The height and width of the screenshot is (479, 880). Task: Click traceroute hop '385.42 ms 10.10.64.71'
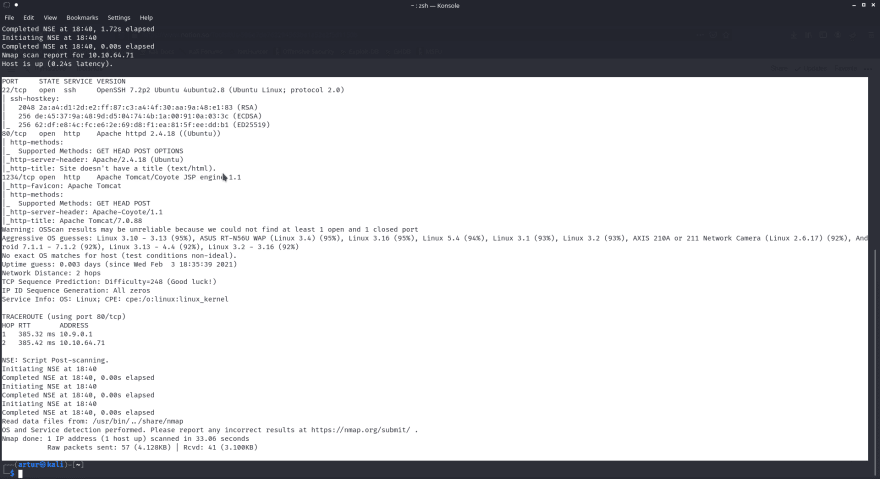click(x=53, y=343)
